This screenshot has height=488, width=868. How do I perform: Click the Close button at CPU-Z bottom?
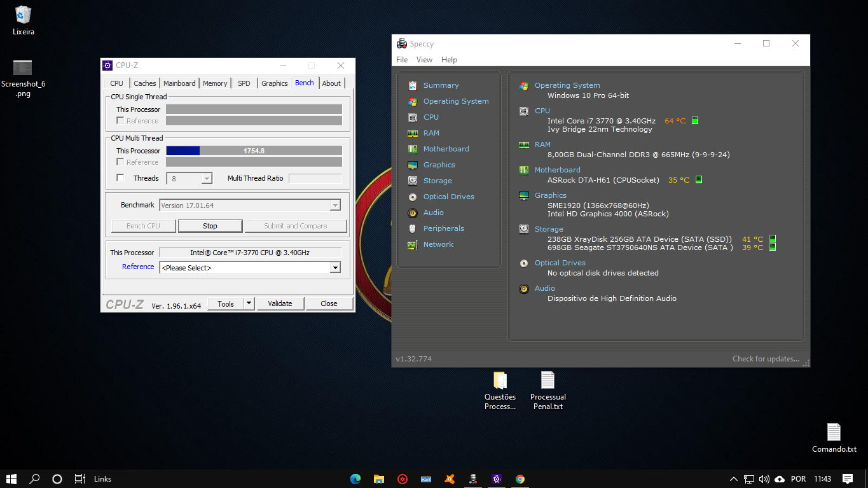(329, 303)
